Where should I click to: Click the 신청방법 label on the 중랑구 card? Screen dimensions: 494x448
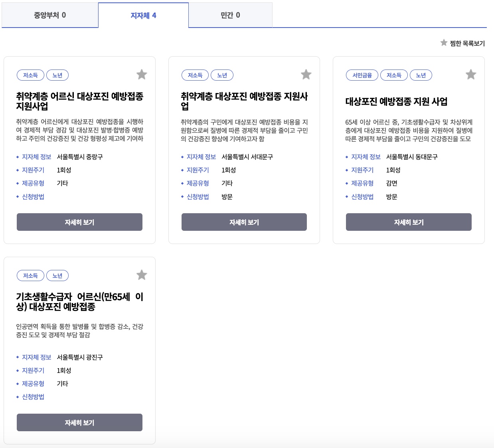34,196
